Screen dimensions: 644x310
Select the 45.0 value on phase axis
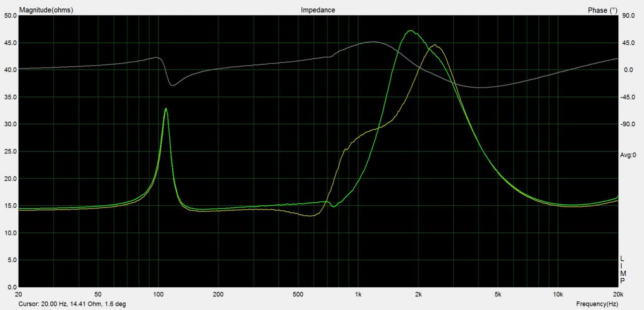coord(628,43)
